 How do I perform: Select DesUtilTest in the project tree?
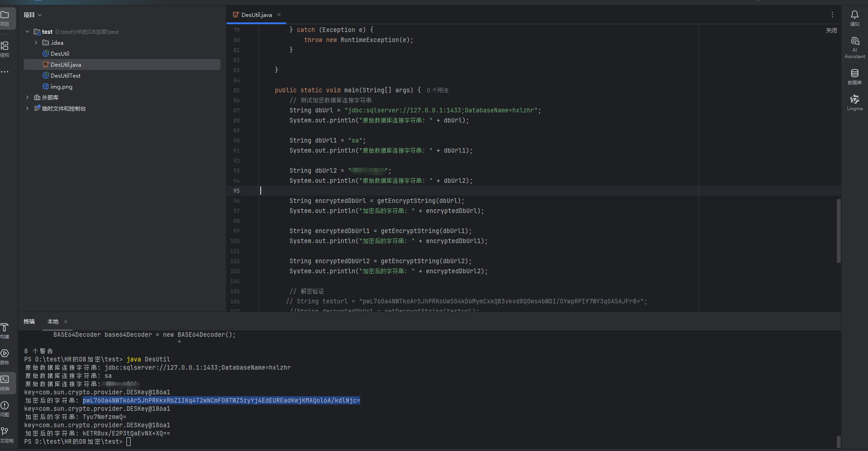[65, 75]
